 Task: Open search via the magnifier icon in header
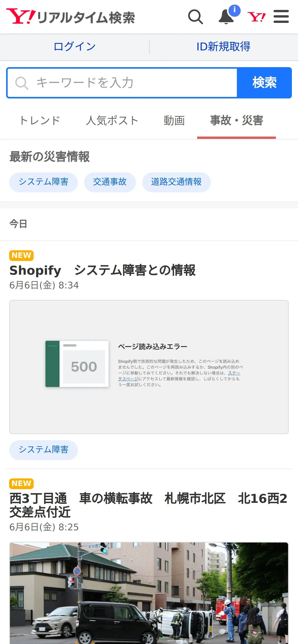point(195,17)
